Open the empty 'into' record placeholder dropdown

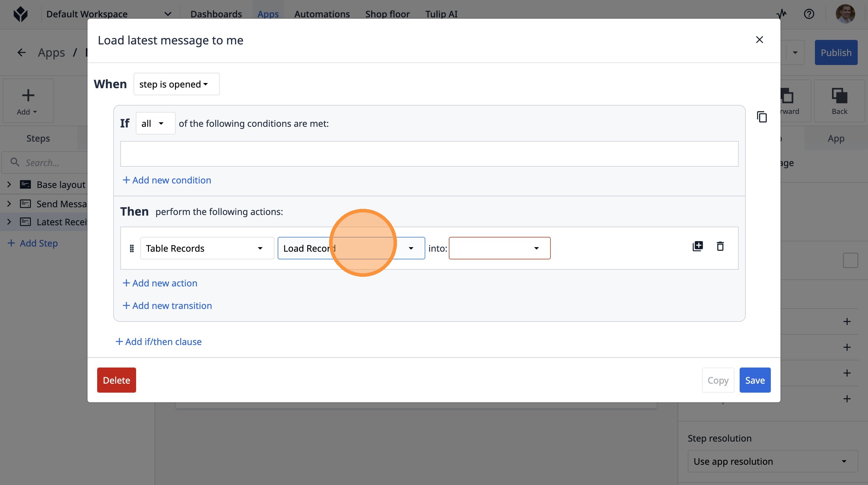[499, 248]
